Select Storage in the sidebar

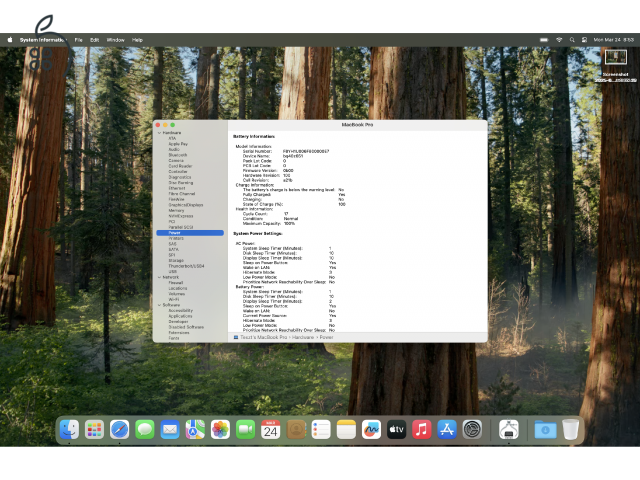pos(176,260)
